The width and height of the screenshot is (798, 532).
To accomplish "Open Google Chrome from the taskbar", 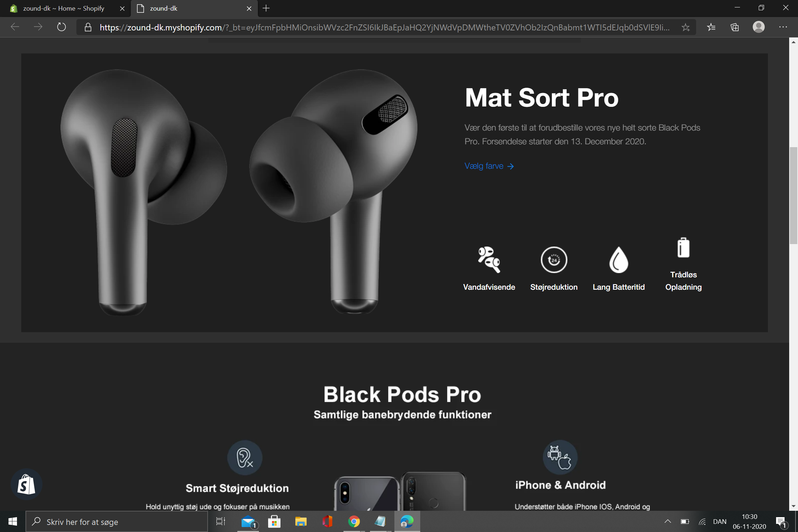I will coord(354,521).
